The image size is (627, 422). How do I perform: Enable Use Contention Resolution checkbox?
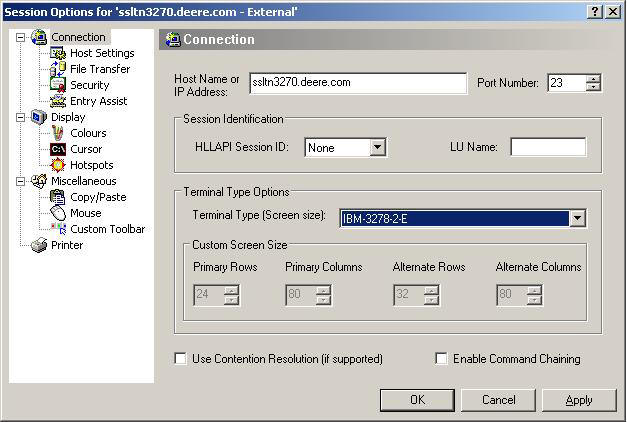[x=180, y=359]
